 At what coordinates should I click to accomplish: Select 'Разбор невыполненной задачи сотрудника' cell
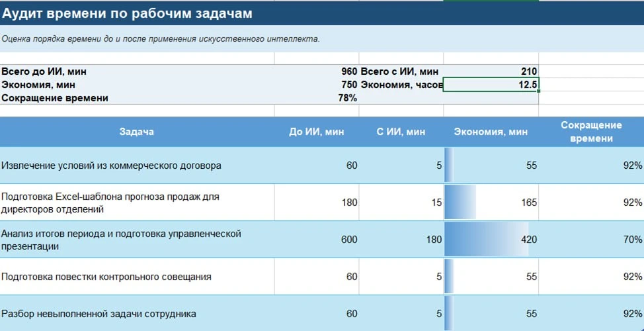(137, 313)
